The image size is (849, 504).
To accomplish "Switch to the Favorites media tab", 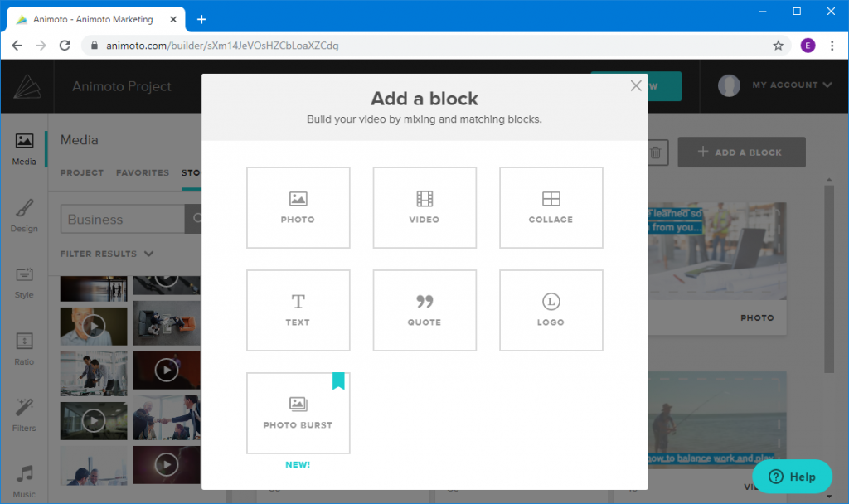I will [x=142, y=172].
